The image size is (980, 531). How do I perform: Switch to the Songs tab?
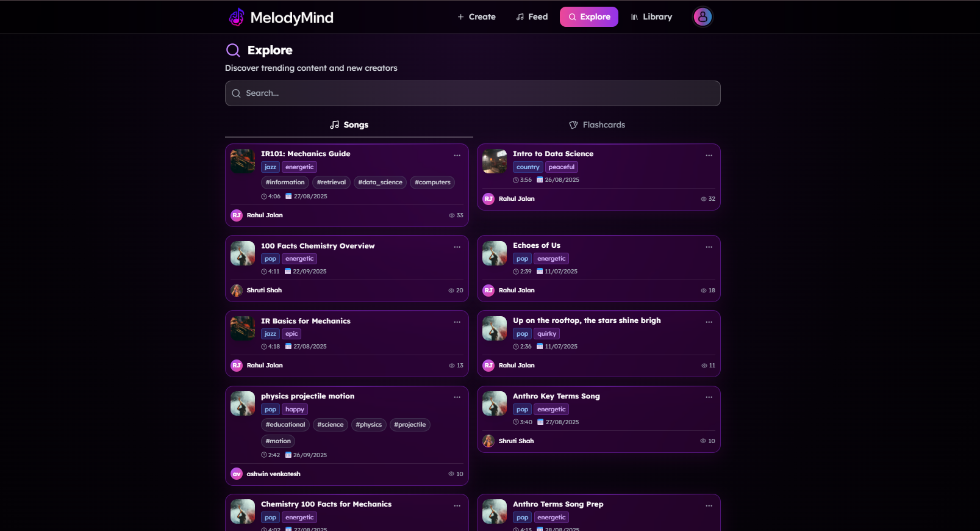[349, 125]
